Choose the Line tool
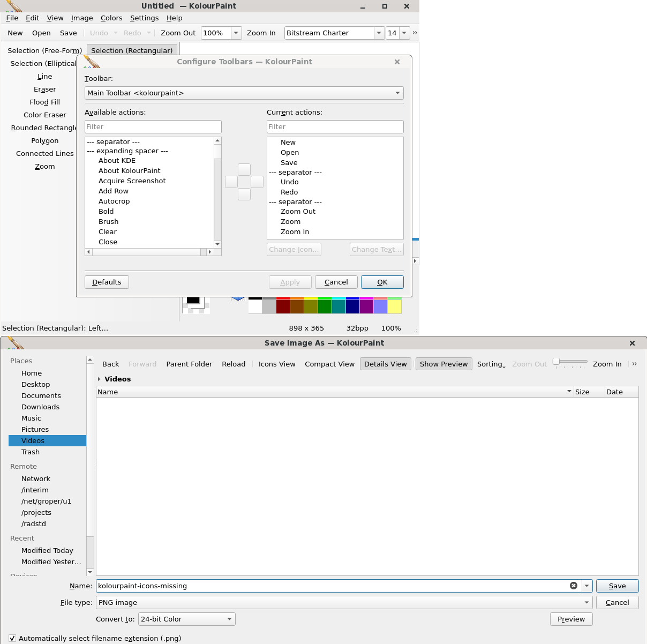Image resolution: width=647 pixels, height=644 pixels. coord(45,76)
